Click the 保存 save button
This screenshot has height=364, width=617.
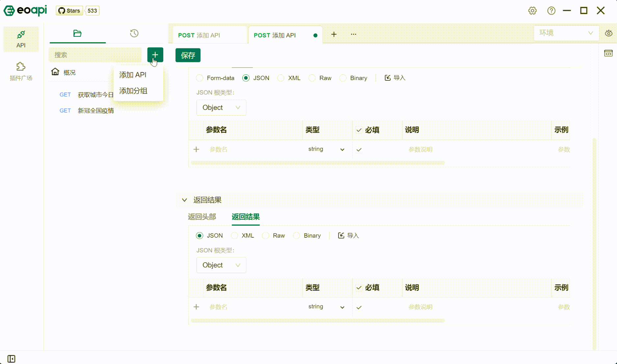[x=188, y=55]
